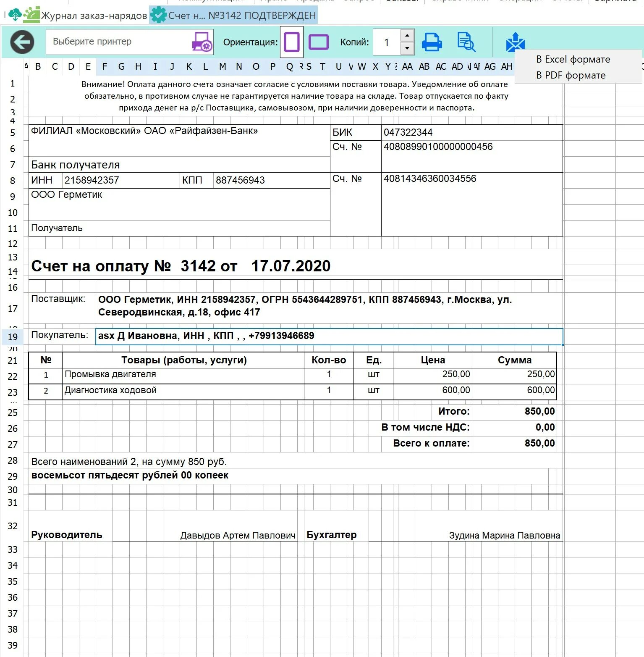Select row header 19

(13, 337)
